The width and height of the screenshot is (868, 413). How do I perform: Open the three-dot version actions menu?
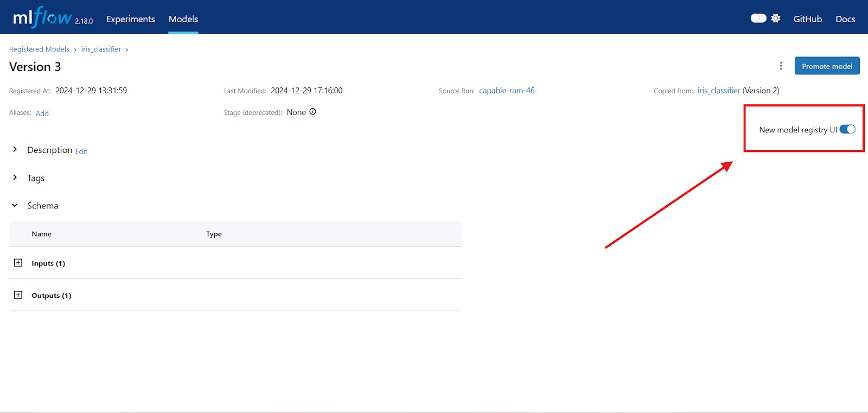point(781,66)
